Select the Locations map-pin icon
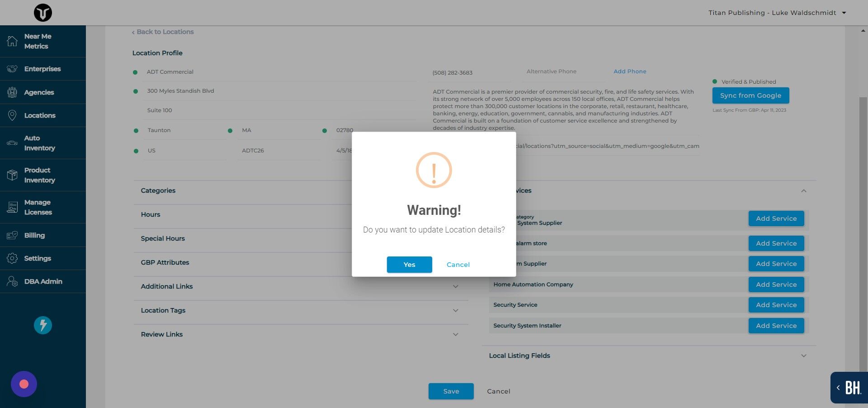Image resolution: width=868 pixels, height=408 pixels. 12,115
